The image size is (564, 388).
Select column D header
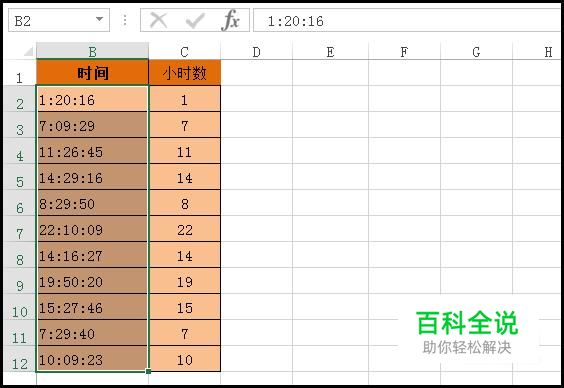(x=256, y=51)
